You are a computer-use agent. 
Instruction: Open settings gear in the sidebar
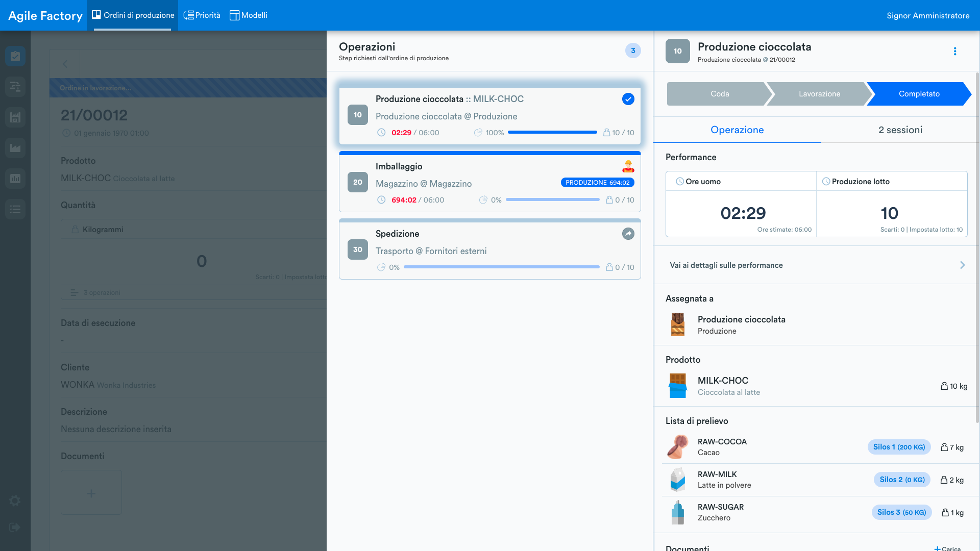(15, 500)
